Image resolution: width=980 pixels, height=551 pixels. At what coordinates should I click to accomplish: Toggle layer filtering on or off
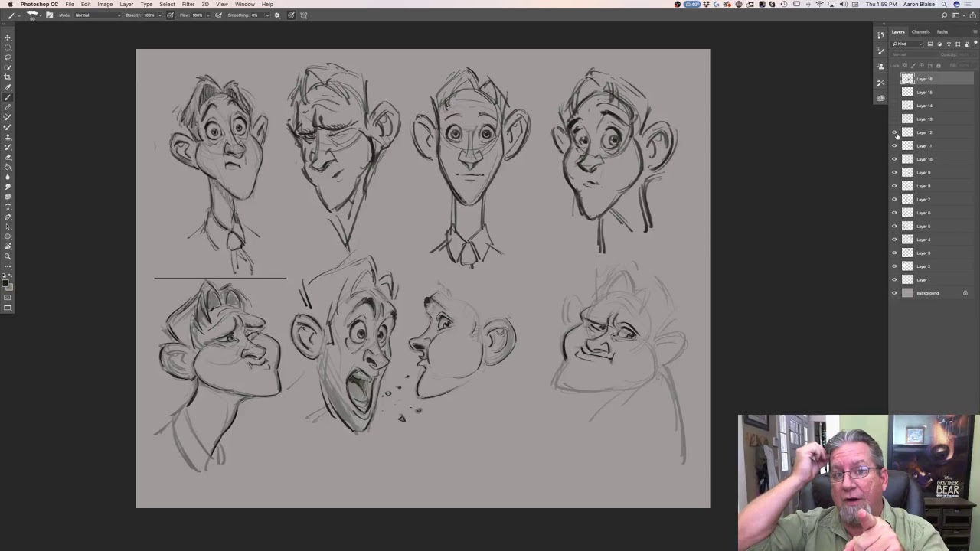[x=975, y=44]
